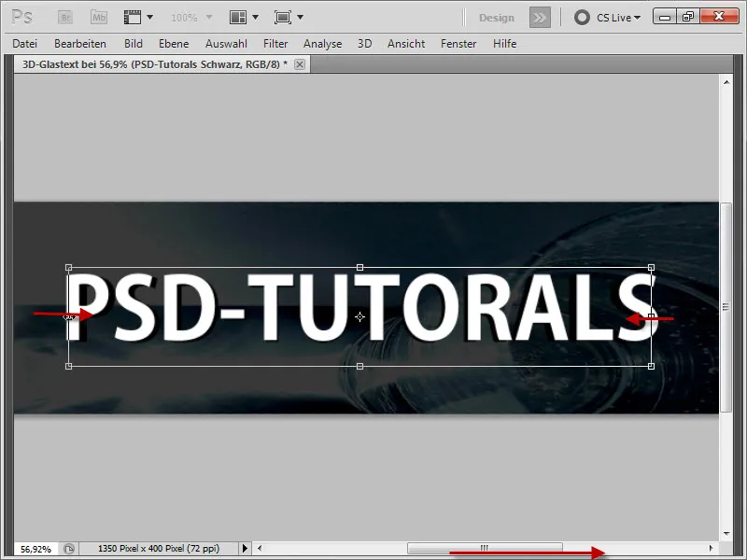Open status bar options triangle arrow
Image resolution: width=747 pixels, height=560 pixels.
pos(245,549)
